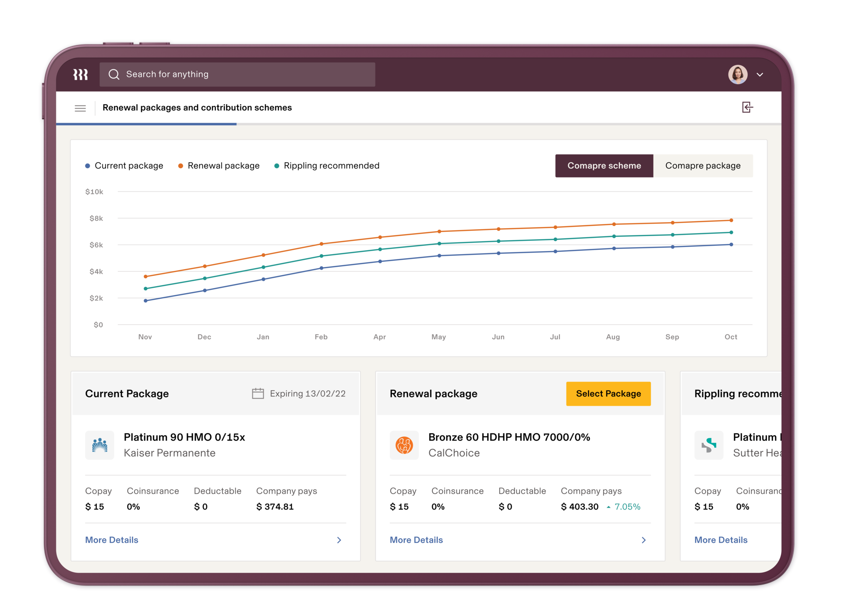Click the Sutter Health logo icon
Screen dimensions: 841x616
tap(708, 445)
